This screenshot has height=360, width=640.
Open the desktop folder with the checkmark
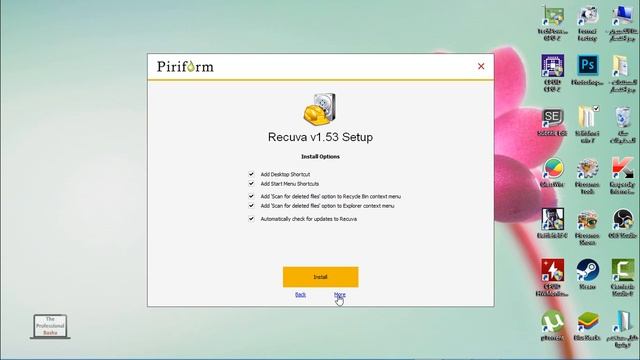pyautogui.click(x=587, y=124)
